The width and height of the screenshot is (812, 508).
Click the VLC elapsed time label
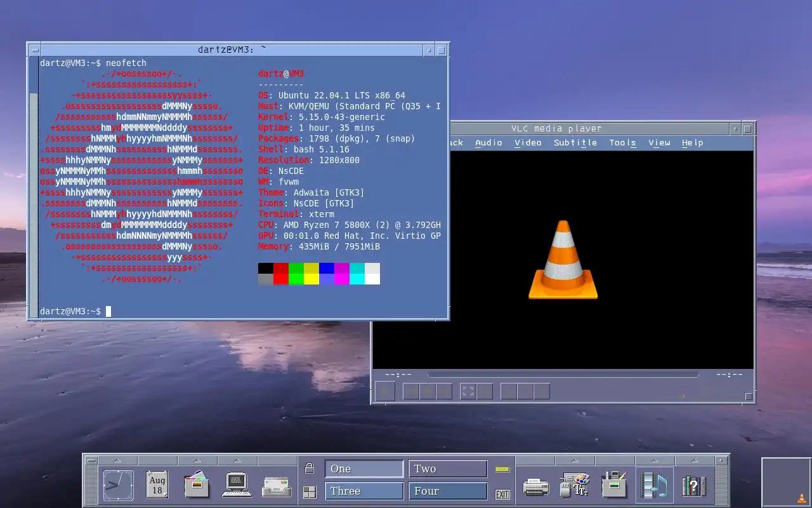[398, 375]
